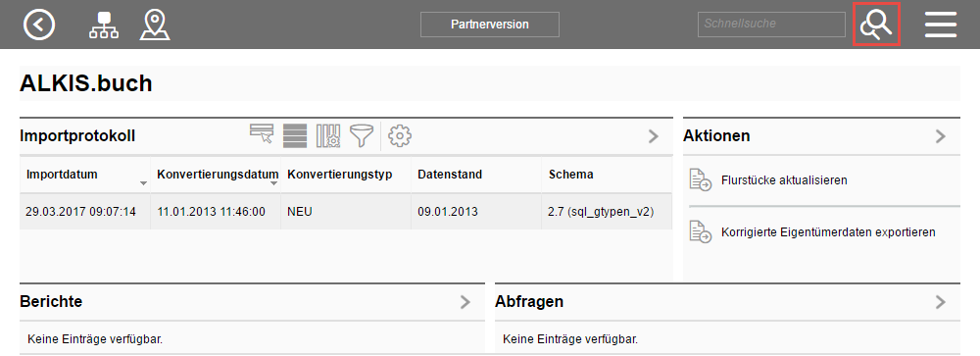The width and height of the screenshot is (980, 356).
Task: Open the gear settings icon in Importprotokoll
Action: point(400,135)
